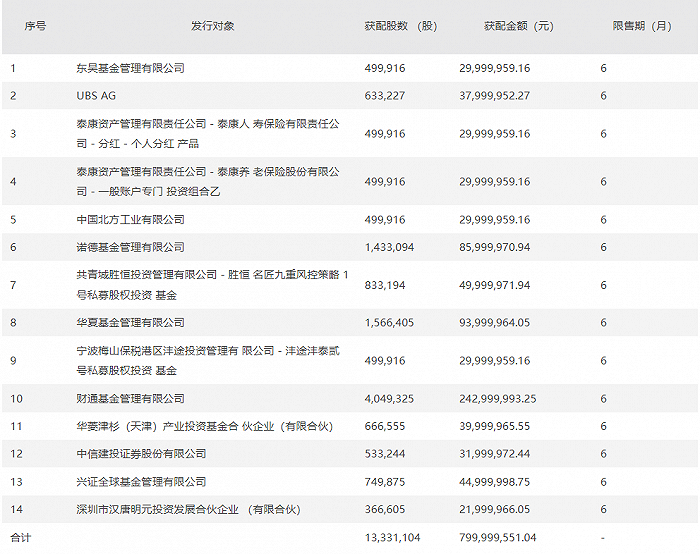Select the header 获配股数（股）
This screenshot has height=554, width=700.
tap(400, 26)
